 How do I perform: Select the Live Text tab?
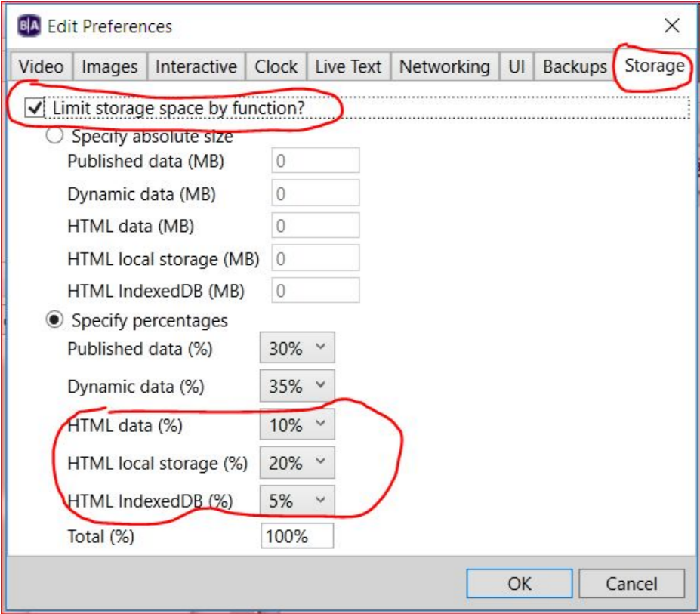click(x=348, y=66)
